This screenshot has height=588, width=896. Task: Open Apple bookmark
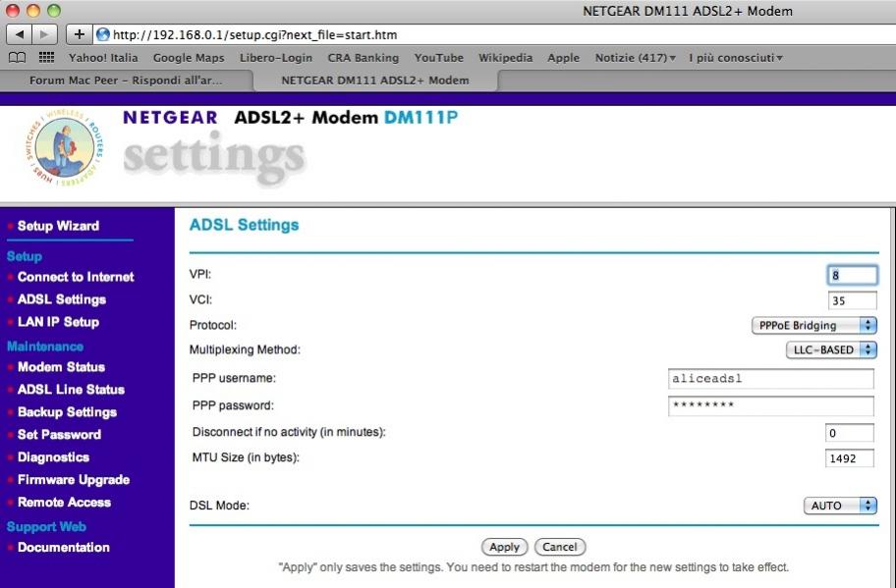click(x=563, y=58)
